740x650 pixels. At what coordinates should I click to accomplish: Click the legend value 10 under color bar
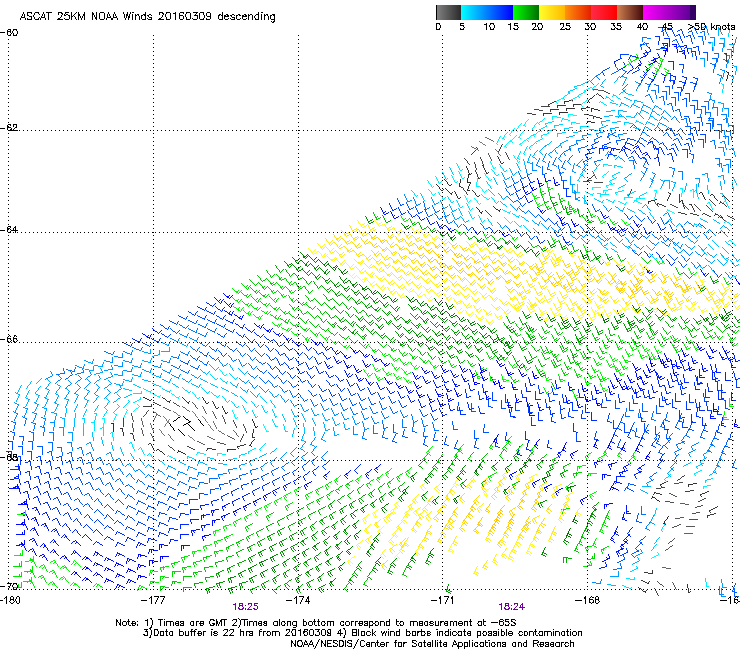pyautogui.click(x=489, y=27)
